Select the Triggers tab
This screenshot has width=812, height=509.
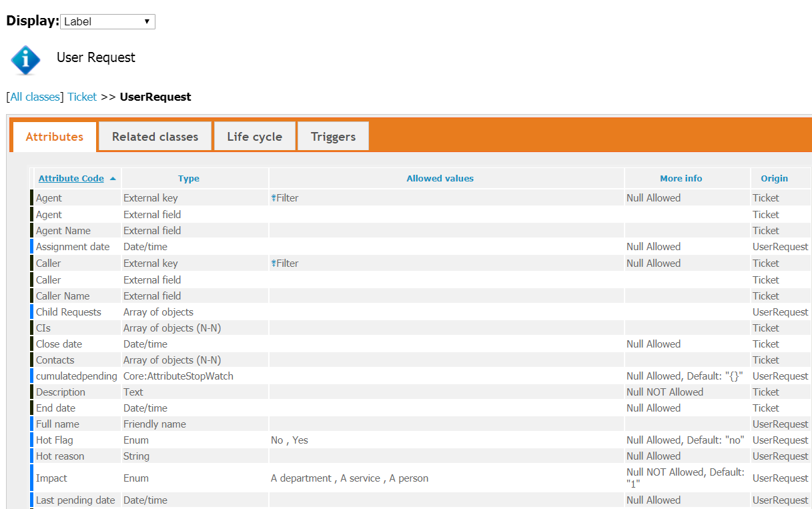click(x=333, y=137)
